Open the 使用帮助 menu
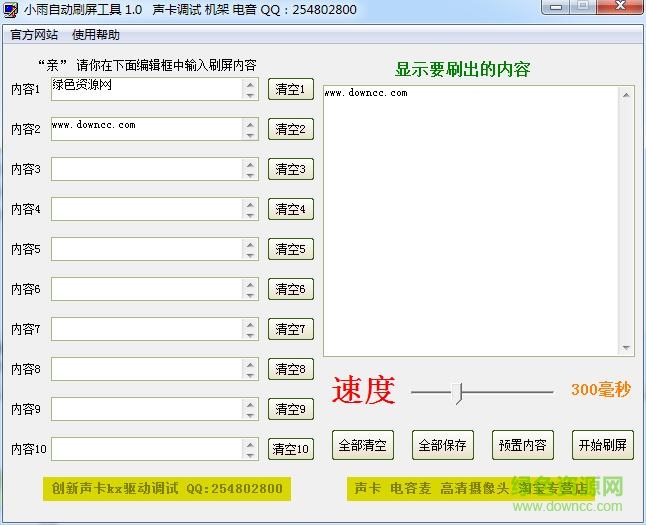Image resolution: width=646 pixels, height=525 pixels. click(x=96, y=35)
